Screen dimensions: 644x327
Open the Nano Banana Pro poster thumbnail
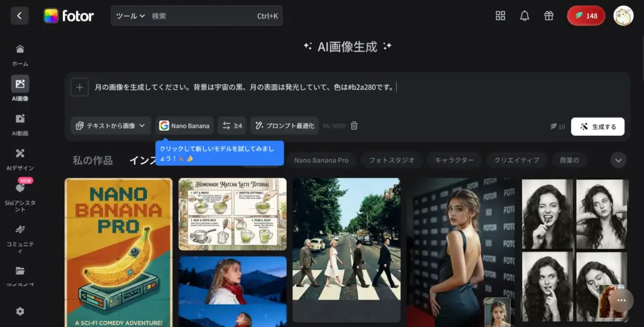point(119,253)
